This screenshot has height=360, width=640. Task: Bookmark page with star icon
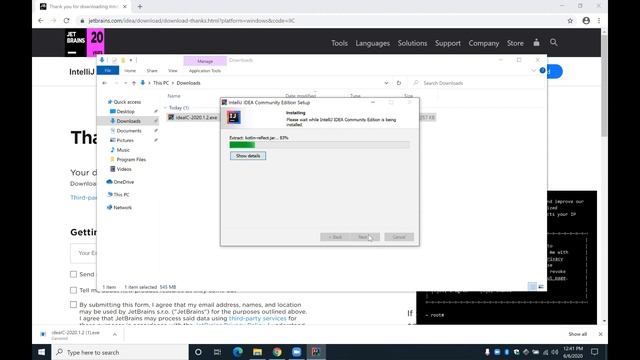pos(570,20)
